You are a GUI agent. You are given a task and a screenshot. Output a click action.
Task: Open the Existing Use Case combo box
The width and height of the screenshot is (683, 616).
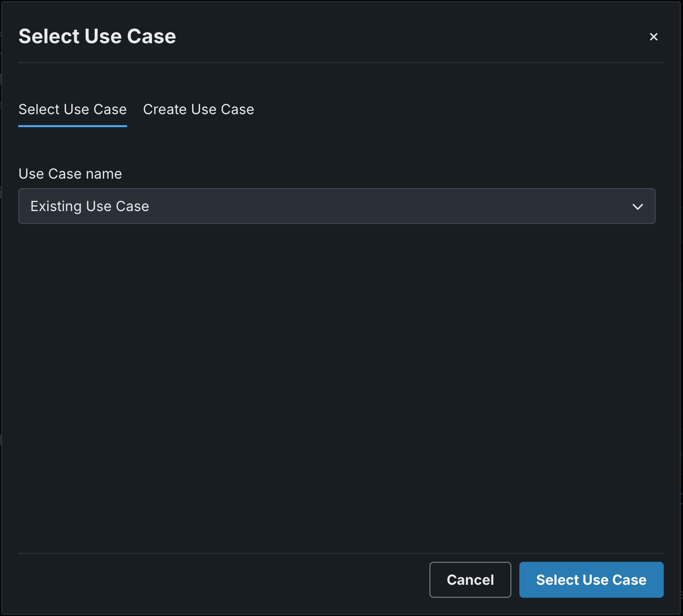tap(336, 206)
